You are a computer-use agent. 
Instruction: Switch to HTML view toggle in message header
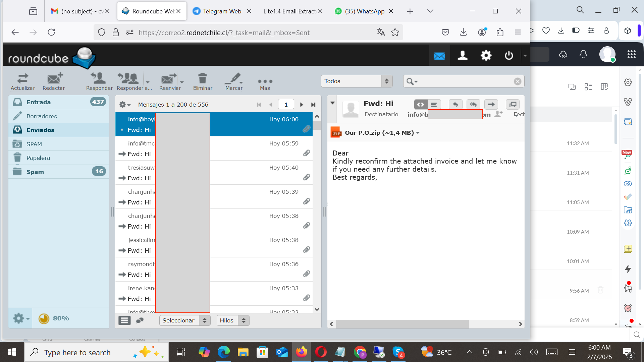pyautogui.click(x=421, y=105)
